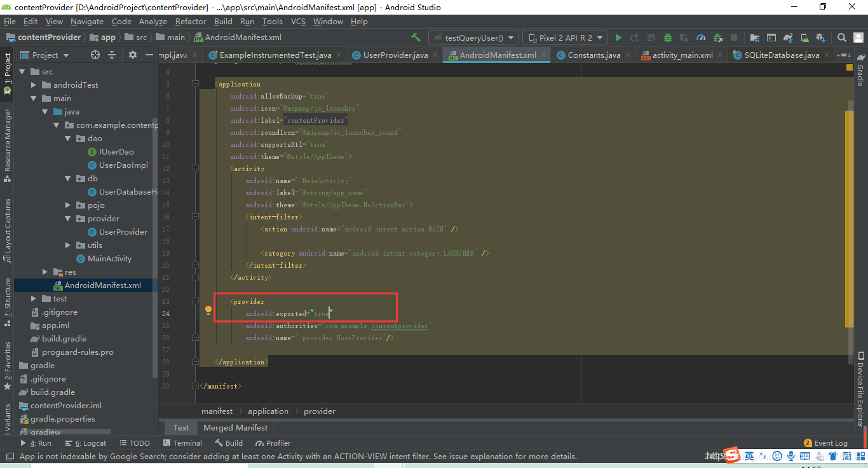
Task: Expand the utils package
Action: click(68, 245)
